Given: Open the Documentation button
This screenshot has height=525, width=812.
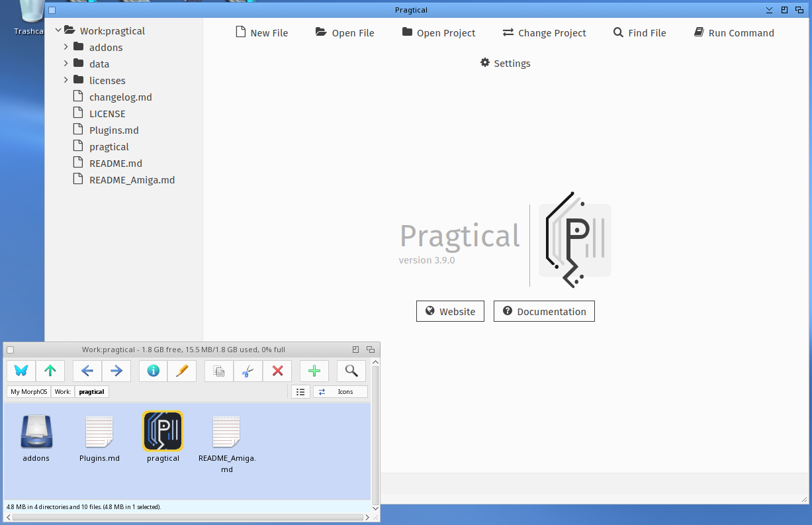Looking at the screenshot, I should point(544,311).
